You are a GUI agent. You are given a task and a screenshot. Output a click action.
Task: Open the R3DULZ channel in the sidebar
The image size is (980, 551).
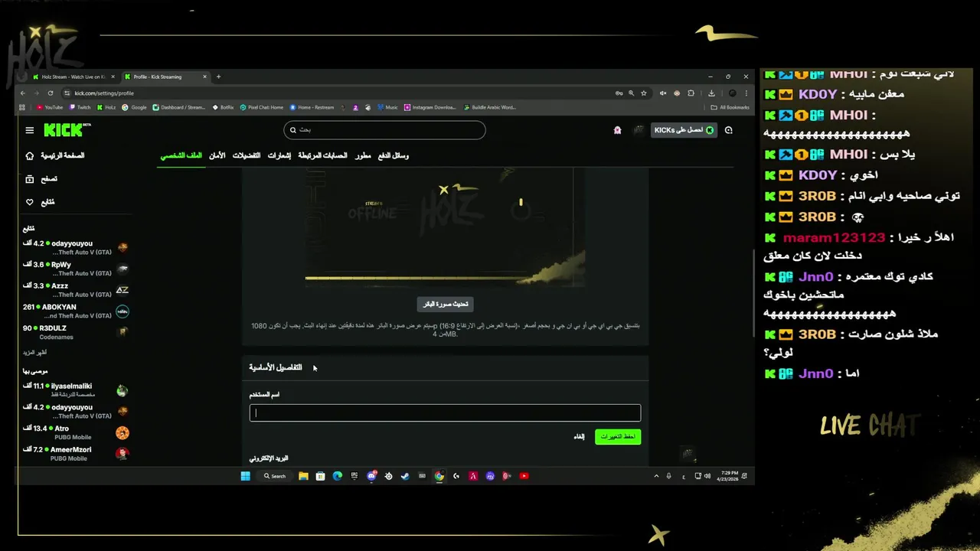point(76,331)
